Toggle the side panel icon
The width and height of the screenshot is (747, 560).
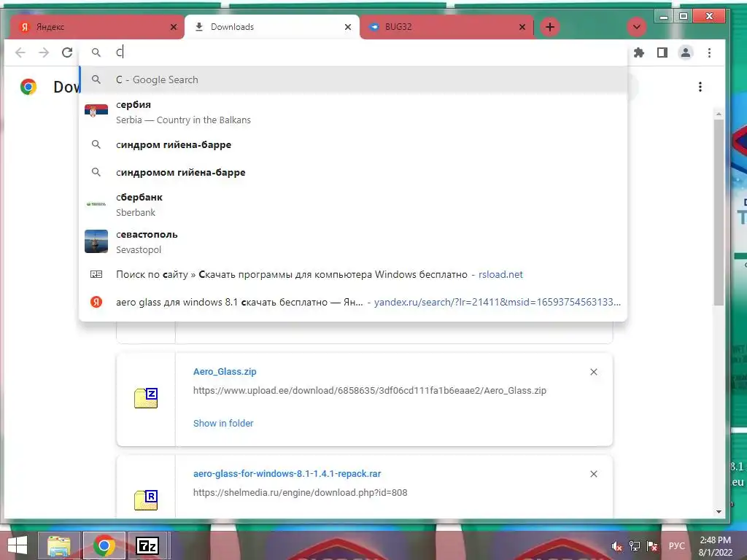click(662, 52)
